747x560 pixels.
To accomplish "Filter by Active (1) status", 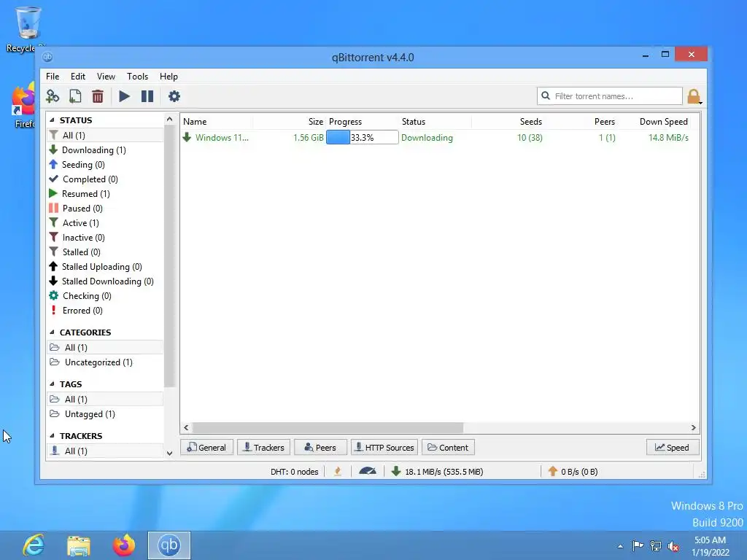I will coord(106,223).
